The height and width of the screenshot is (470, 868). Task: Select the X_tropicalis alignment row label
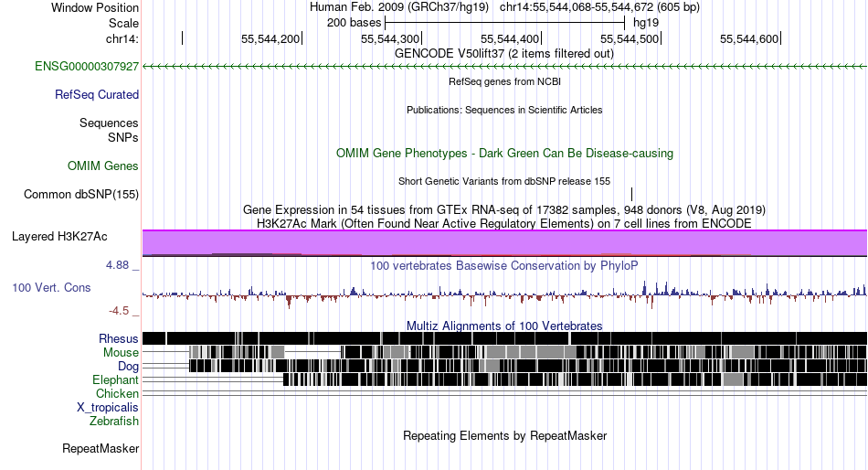pos(108,408)
